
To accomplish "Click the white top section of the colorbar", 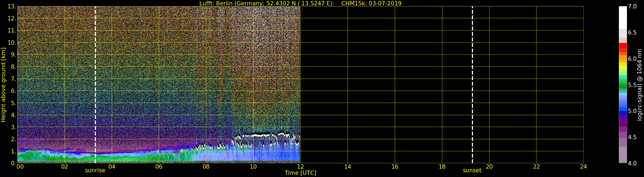I will pyautogui.click(x=623, y=17).
